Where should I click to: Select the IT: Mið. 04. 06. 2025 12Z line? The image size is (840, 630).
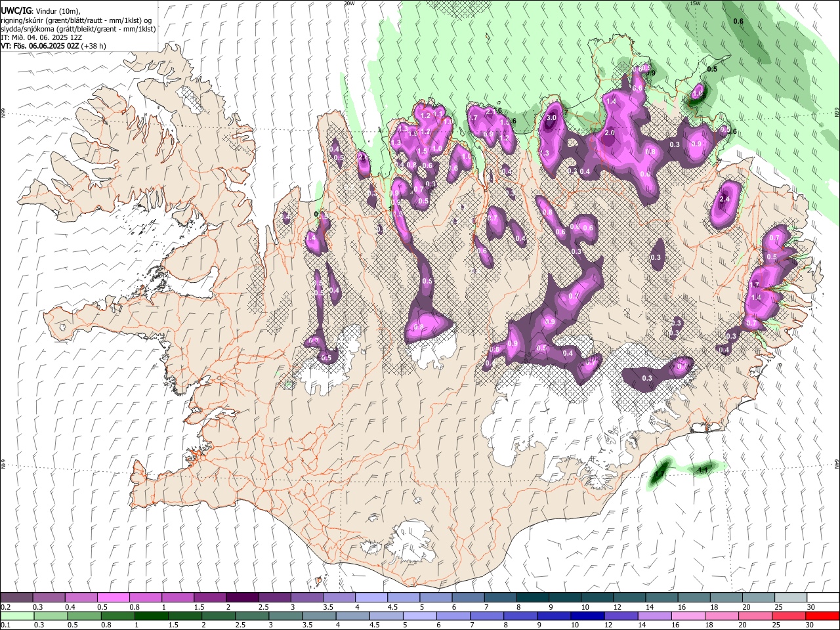[41, 37]
